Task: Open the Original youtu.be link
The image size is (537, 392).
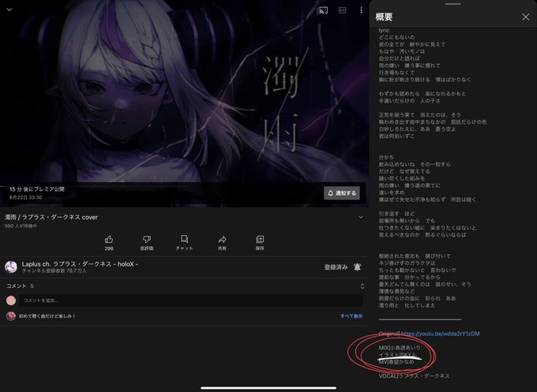Action: click(x=440, y=334)
